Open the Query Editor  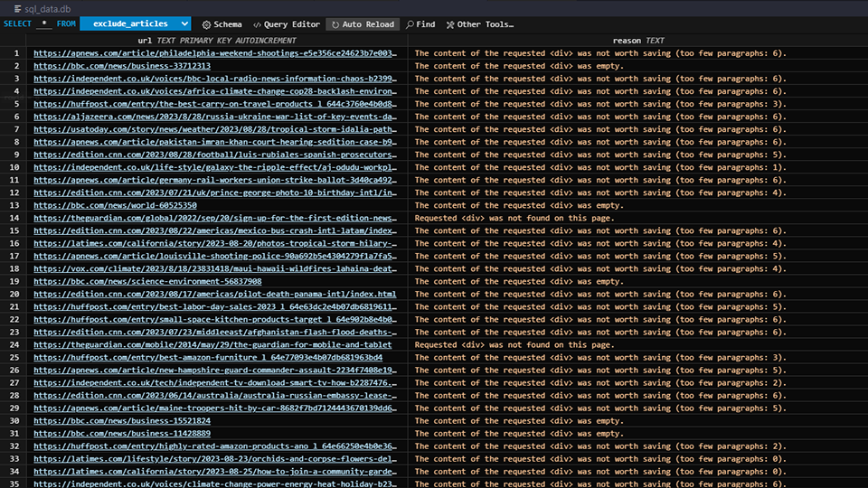(x=287, y=24)
